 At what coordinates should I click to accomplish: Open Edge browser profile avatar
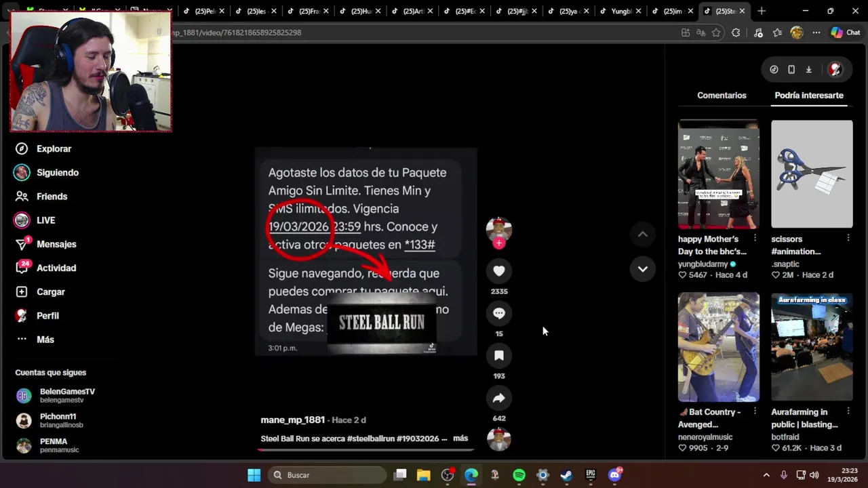[x=797, y=33]
